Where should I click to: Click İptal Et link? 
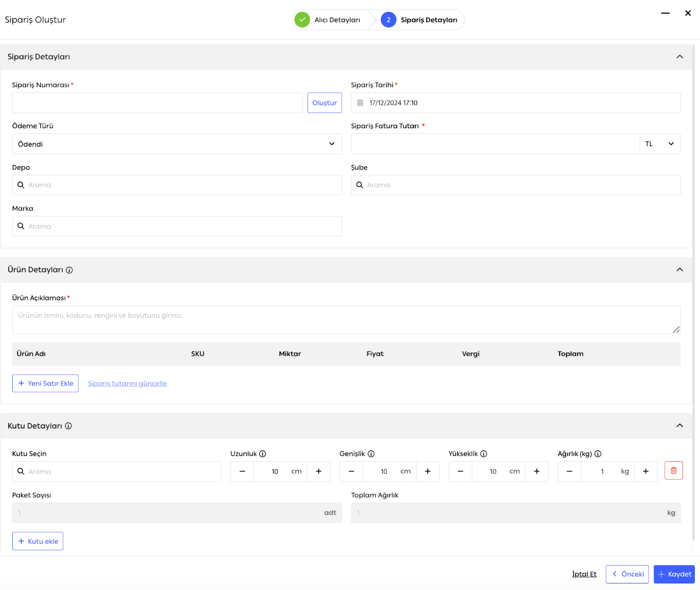[584, 574]
